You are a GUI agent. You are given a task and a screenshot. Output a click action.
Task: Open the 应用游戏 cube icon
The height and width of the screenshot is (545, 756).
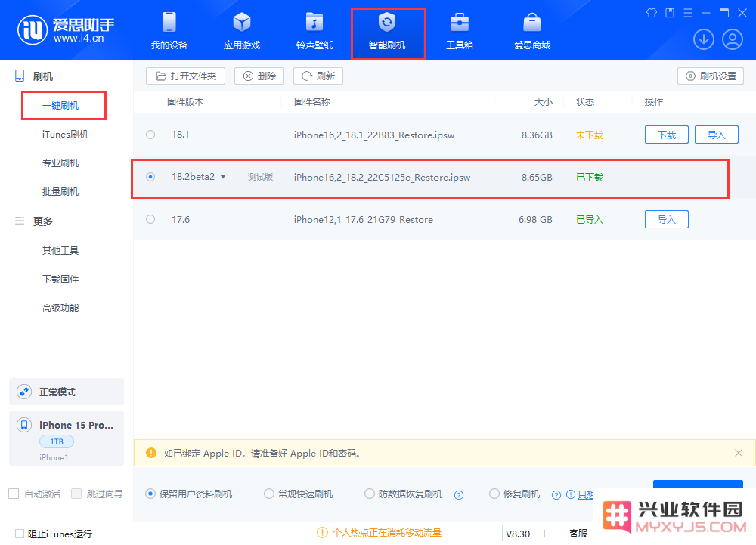click(242, 23)
